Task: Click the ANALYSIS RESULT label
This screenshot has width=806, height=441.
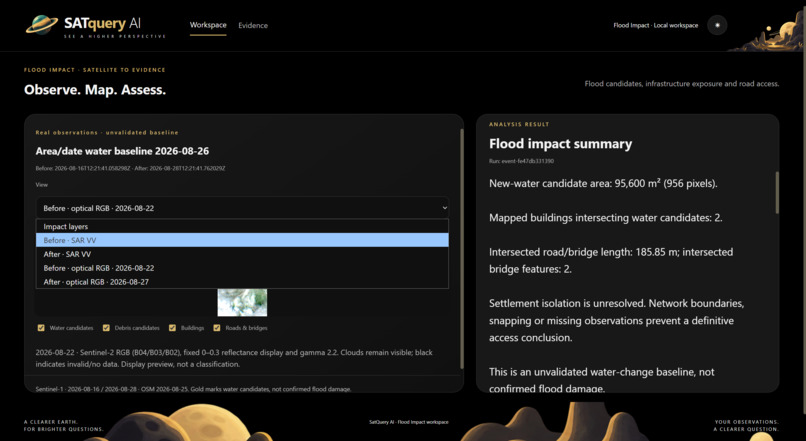Action: click(x=519, y=124)
